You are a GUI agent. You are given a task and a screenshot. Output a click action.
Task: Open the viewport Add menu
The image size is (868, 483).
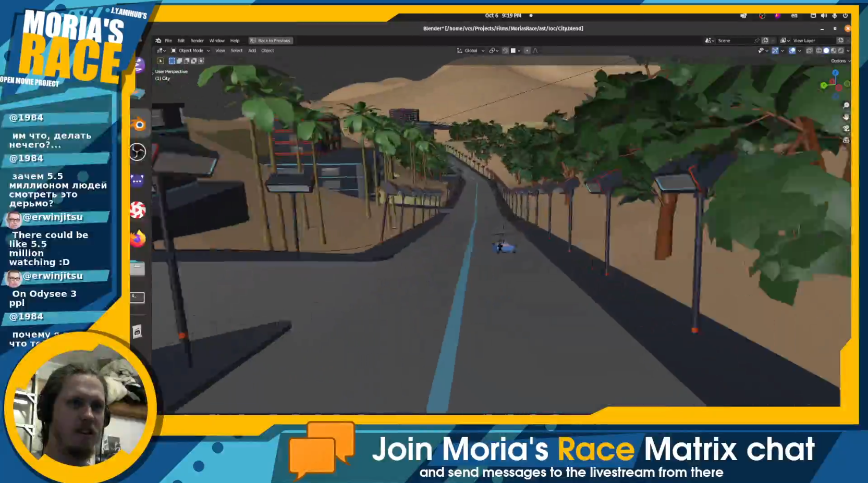coord(252,51)
